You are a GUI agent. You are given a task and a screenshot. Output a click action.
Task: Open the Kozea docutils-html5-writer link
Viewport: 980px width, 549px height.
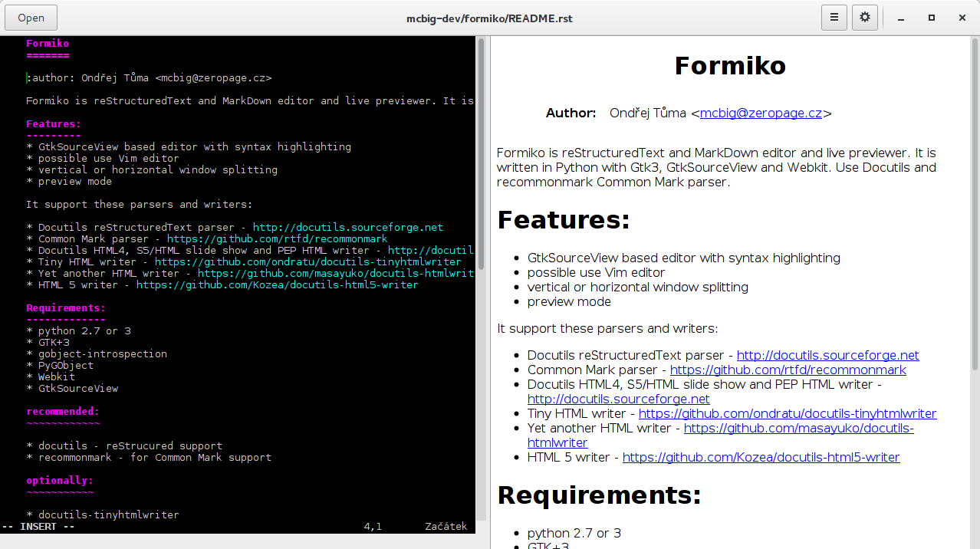761,458
